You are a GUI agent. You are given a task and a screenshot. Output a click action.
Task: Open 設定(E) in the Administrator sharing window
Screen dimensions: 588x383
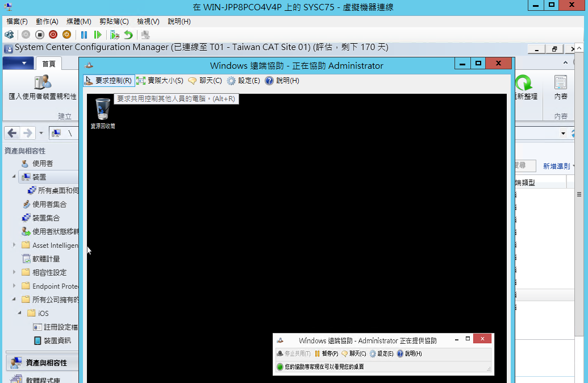coord(381,354)
